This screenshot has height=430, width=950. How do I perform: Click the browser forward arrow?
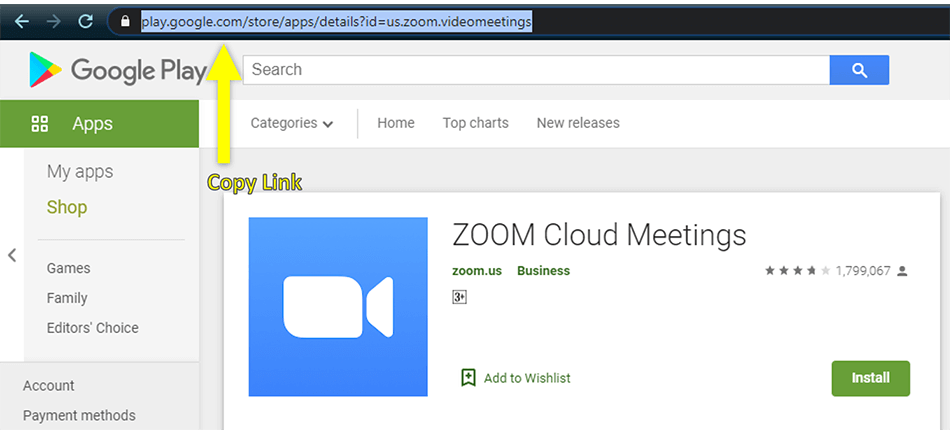pos(53,22)
